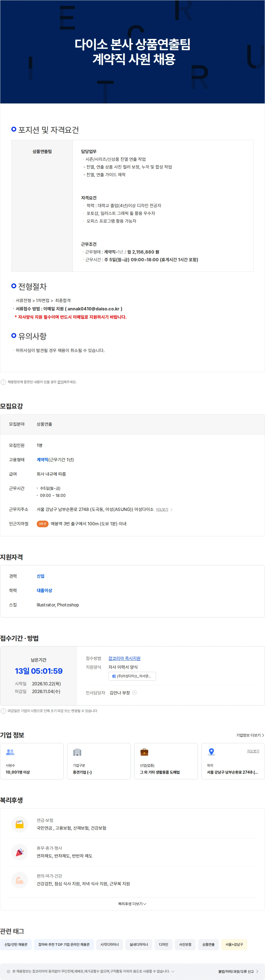The image size is (265, 980).
Task: Select the 신입·인턴 채용관 tag
Action: (16, 945)
